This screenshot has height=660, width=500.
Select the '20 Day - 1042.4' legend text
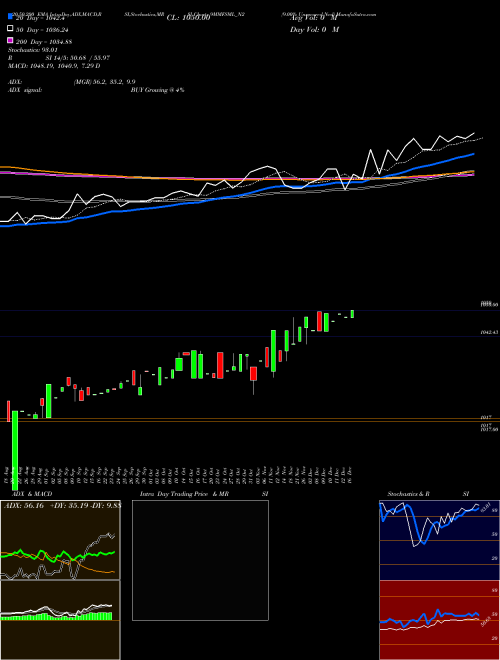(39, 18)
